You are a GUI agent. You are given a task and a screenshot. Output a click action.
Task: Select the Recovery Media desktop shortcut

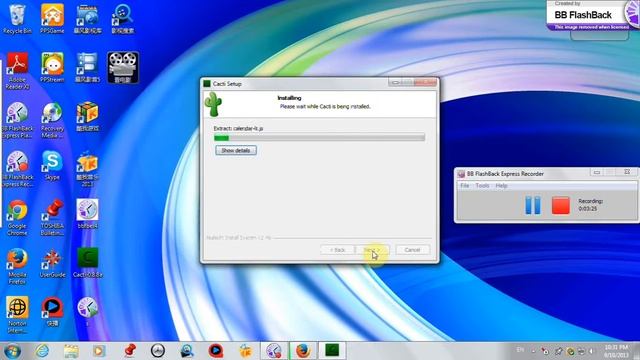[x=52, y=120]
